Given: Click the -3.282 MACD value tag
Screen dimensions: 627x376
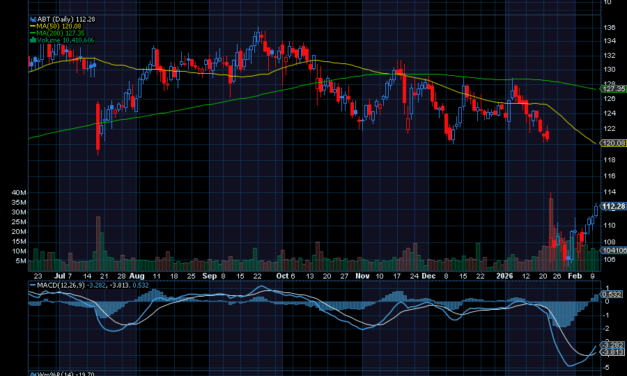Looking at the screenshot, I should [612, 345].
